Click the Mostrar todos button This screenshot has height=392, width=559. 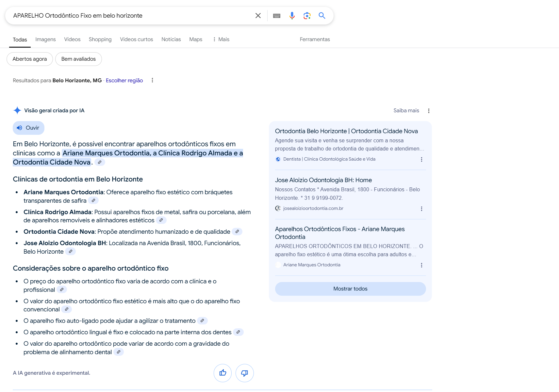pyautogui.click(x=350, y=289)
